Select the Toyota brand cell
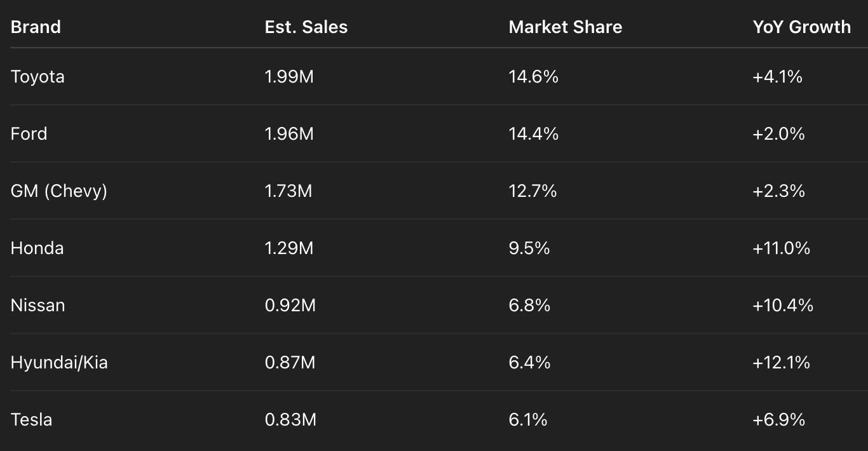The width and height of the screenshot is (868, 451). click(x=37, y=77)
